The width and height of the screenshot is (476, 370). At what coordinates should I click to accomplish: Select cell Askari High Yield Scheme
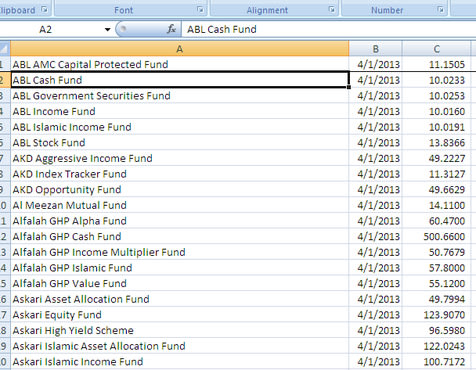180,330
